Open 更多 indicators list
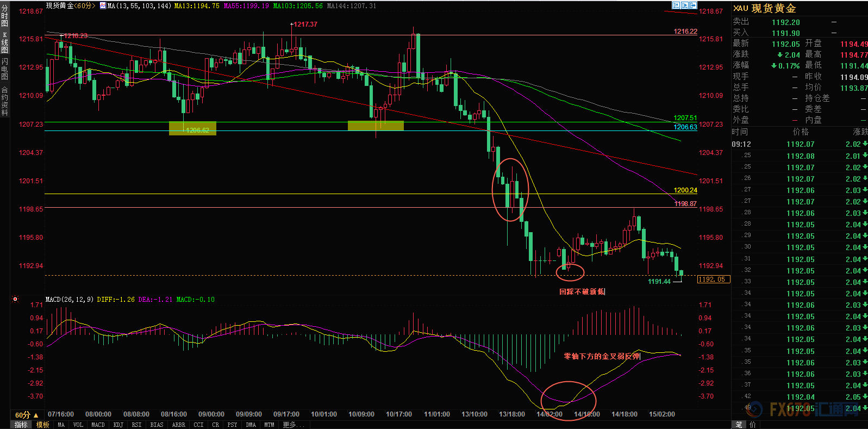The width and height of the screenshot is (868, 429). 293,425
